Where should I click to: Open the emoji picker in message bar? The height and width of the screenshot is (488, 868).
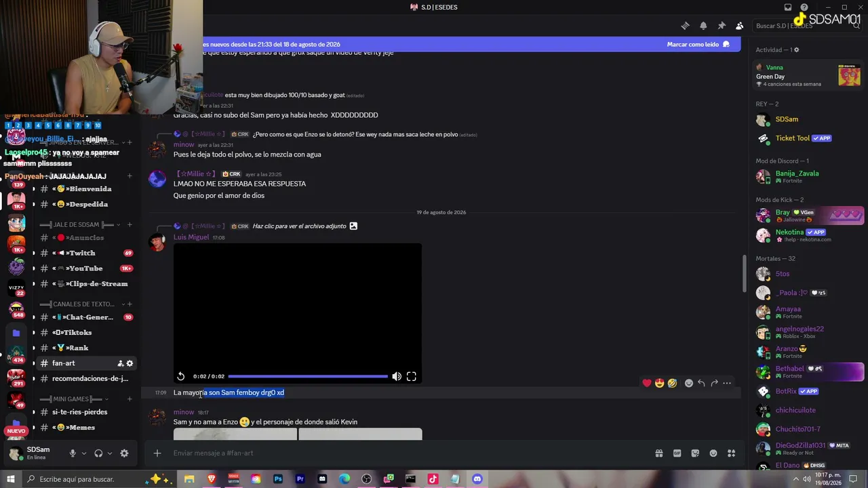[713, 453]
